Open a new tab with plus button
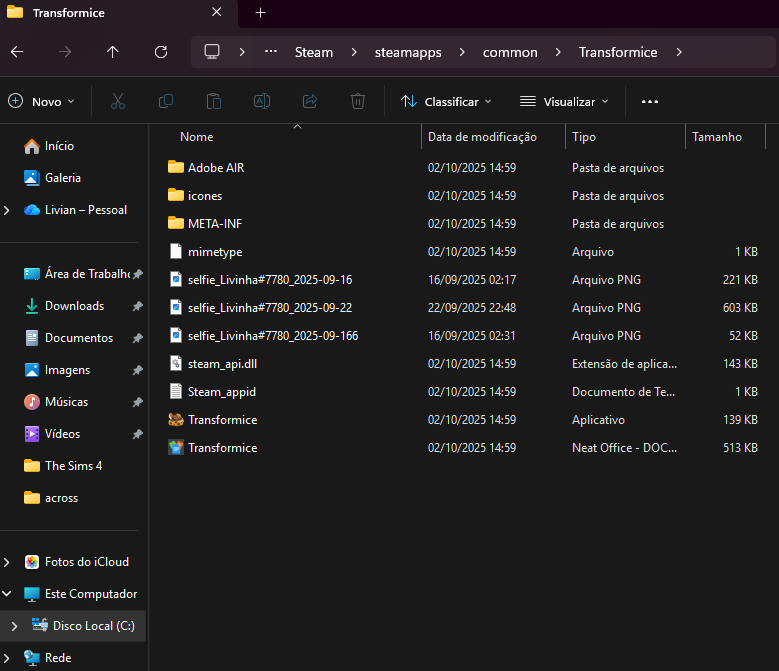779x671 pixels. [x=260, y=13]
